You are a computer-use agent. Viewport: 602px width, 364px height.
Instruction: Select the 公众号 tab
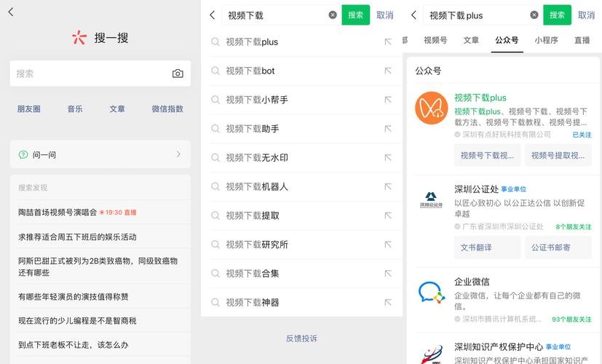point(507,40)
